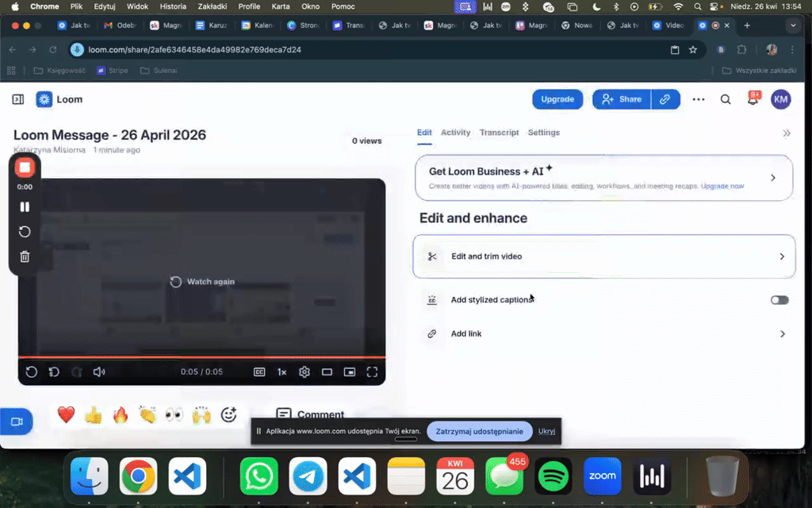Open KM account avatar menu
Screen dimensions: 812x508
click(781, 99)
